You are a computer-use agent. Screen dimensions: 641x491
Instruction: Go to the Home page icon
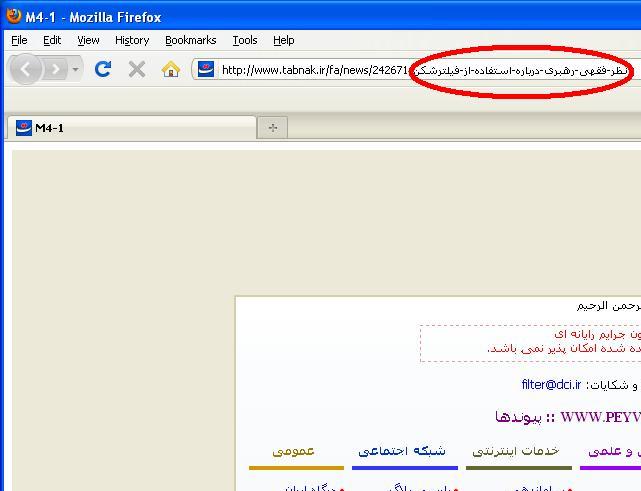point(171,69)
